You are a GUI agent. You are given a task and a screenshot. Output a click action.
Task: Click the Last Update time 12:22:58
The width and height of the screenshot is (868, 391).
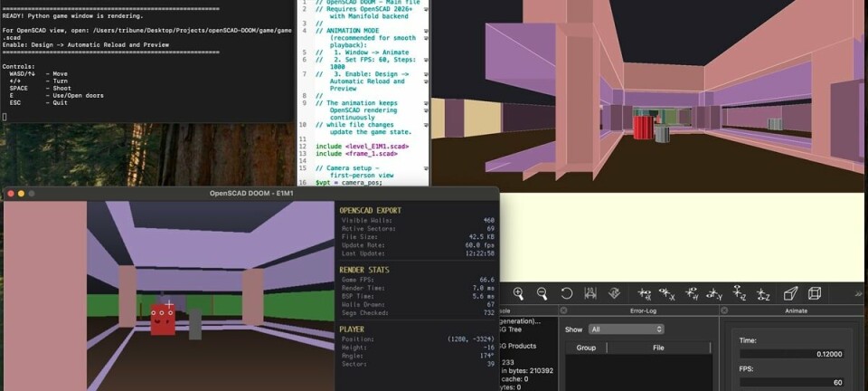[x=481, y=253]
